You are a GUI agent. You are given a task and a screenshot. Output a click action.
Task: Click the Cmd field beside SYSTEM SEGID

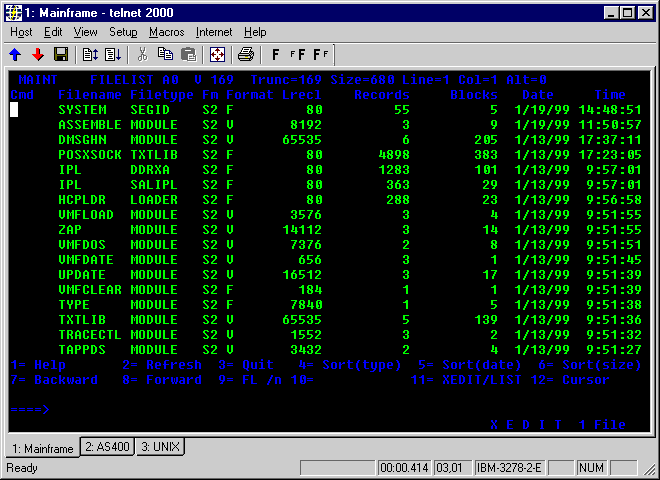click(x=15, y=110)
